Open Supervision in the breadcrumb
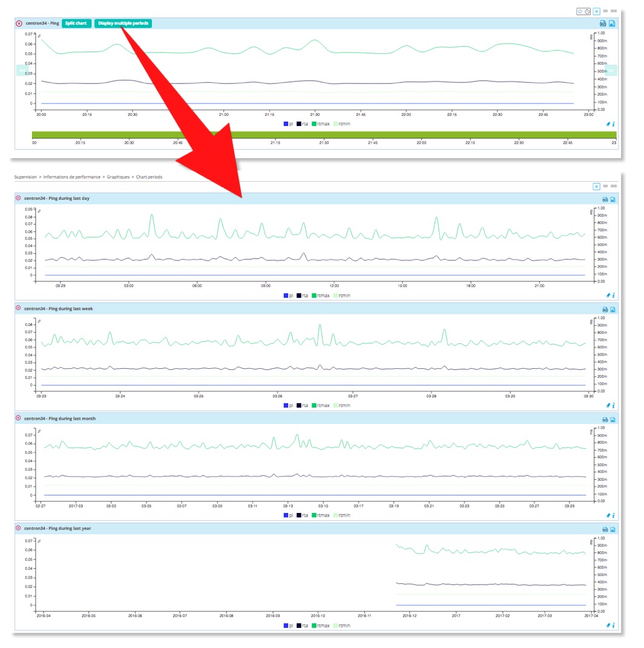 [x=25, y=177]
